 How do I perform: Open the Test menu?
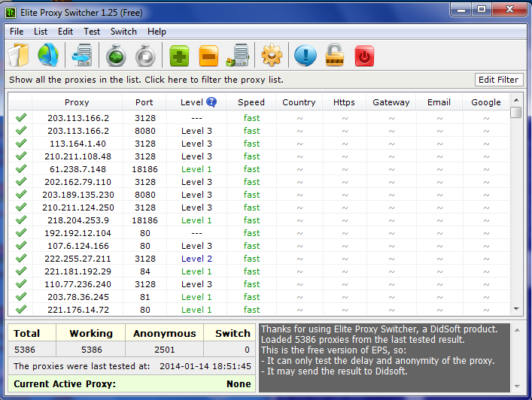[92, 32]
